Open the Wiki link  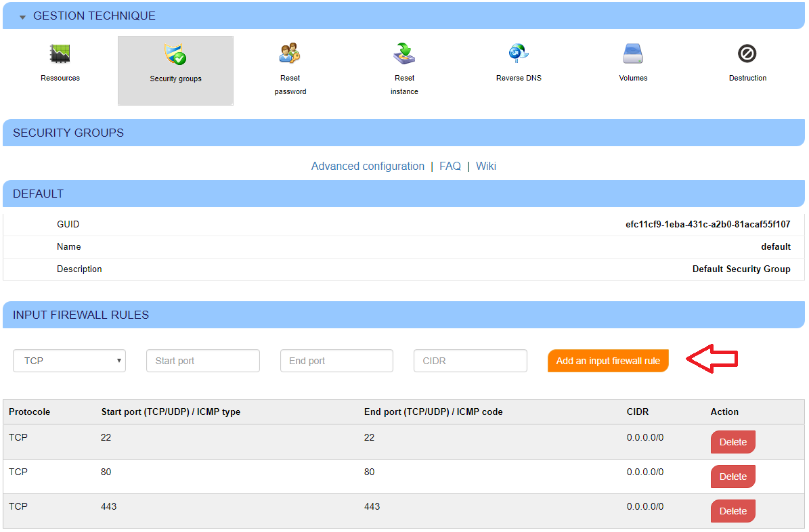(486, 166)
